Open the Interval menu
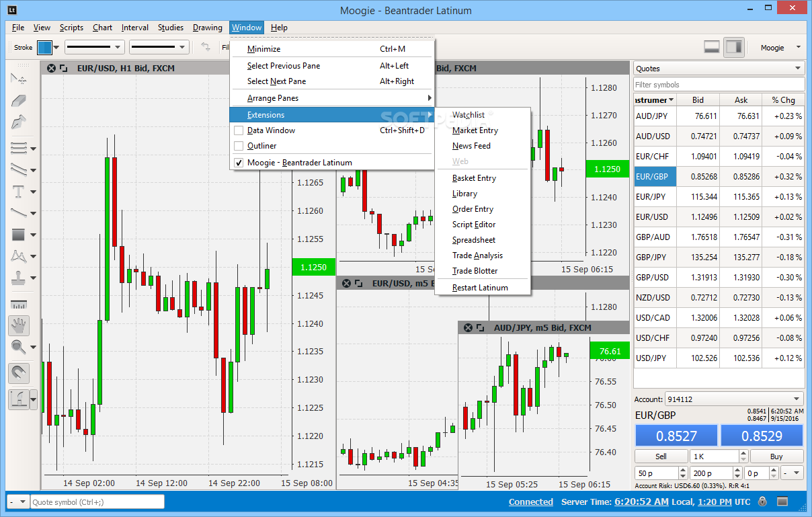Image resolution: width=812 pixels, height=517 pixels. tap(135, 28)
